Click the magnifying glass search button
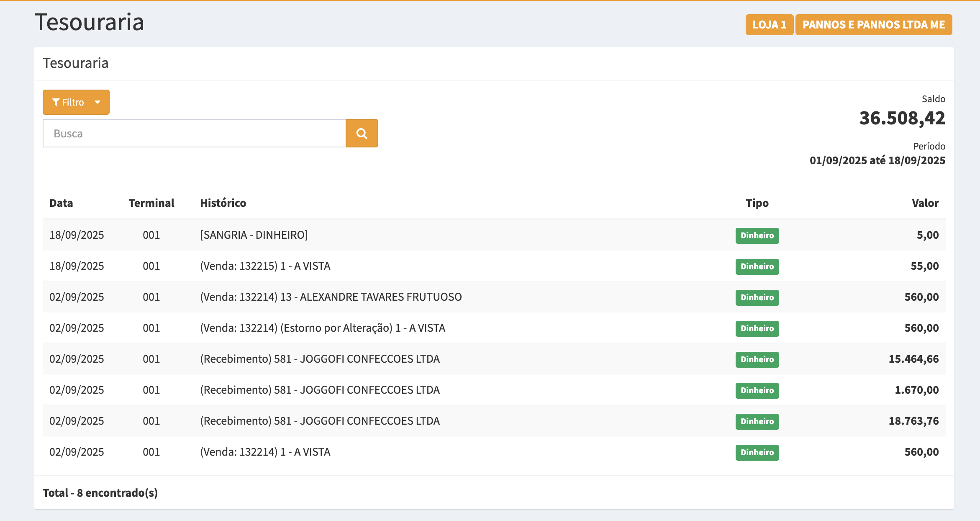This screenshot has width=980, height=521. click(x=362, y=133)
